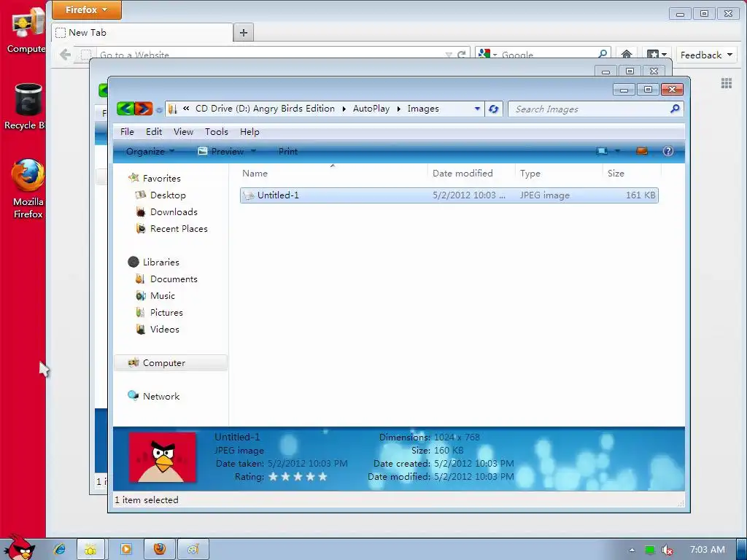Click the Firefox taskbar icon
747x560 pixels.
pyautogui.click(x=160, y=549)
